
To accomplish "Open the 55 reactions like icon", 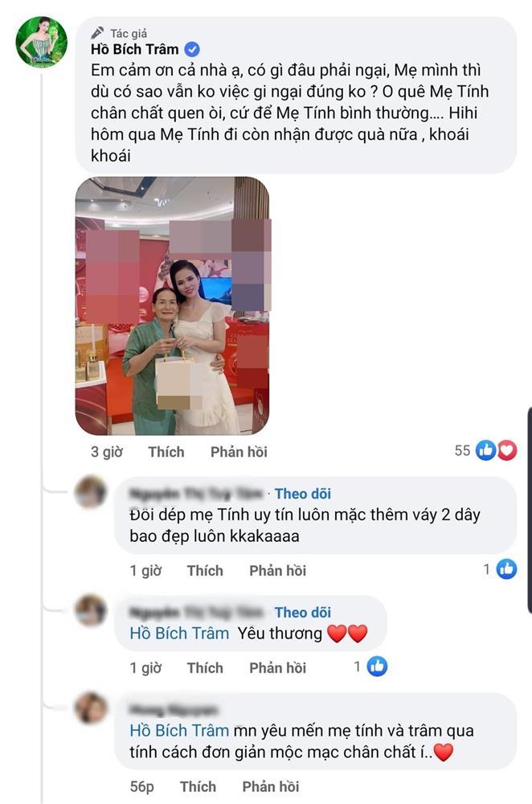I will (485, 450).
